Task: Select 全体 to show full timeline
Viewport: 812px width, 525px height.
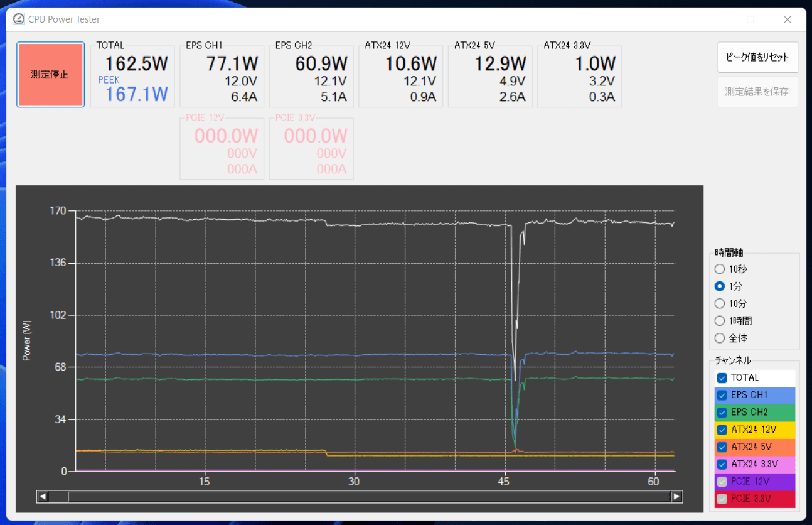Action: click(x=719, y=338)
